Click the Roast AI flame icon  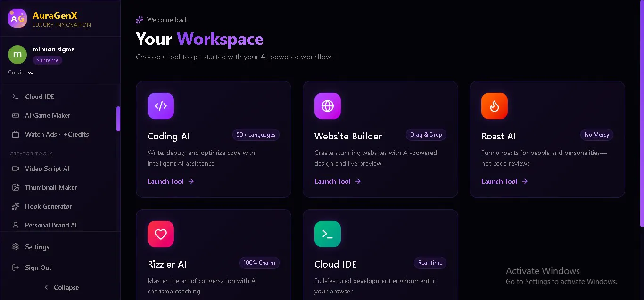(x=495, y=106)
